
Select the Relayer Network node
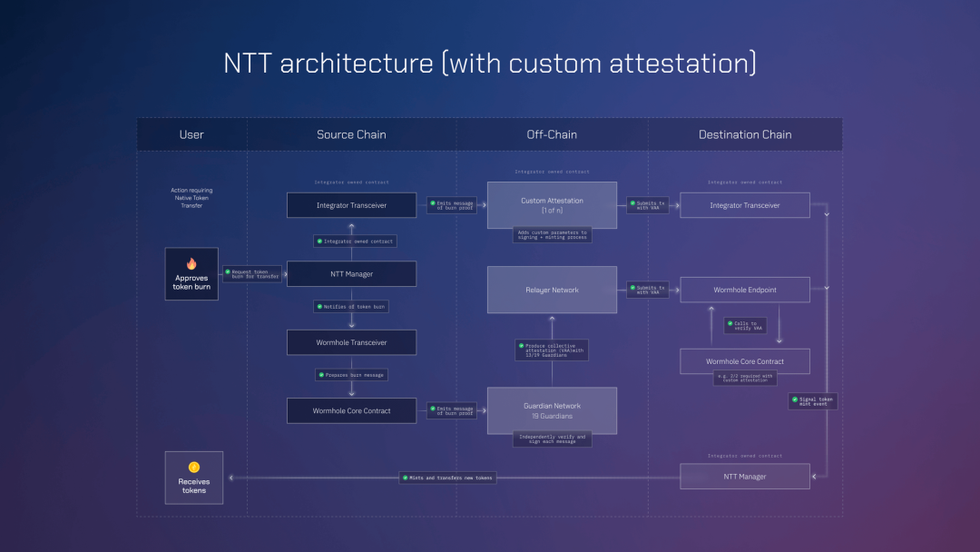[552, 289]
